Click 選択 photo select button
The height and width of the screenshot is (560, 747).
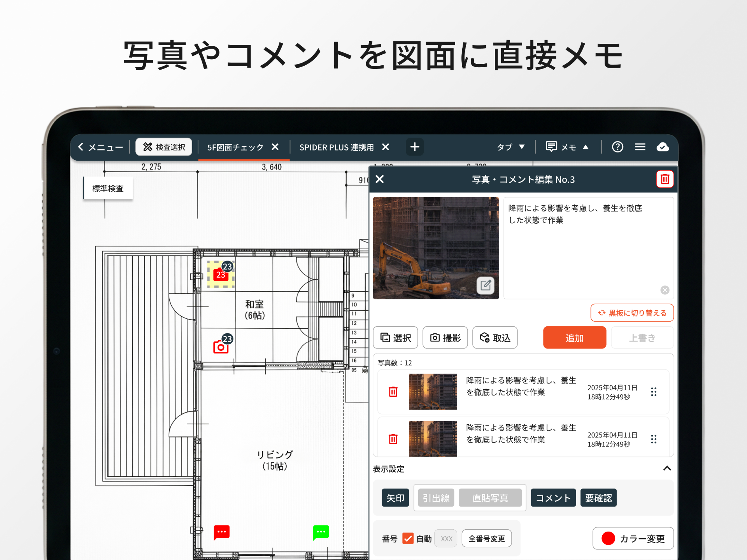coord(395,338)
